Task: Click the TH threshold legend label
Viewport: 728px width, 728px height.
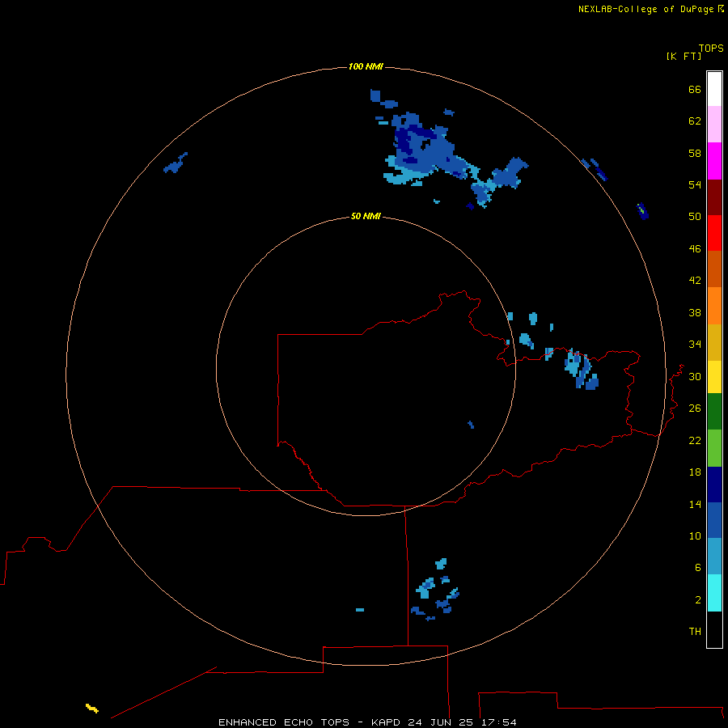Action: coord(695,631)
